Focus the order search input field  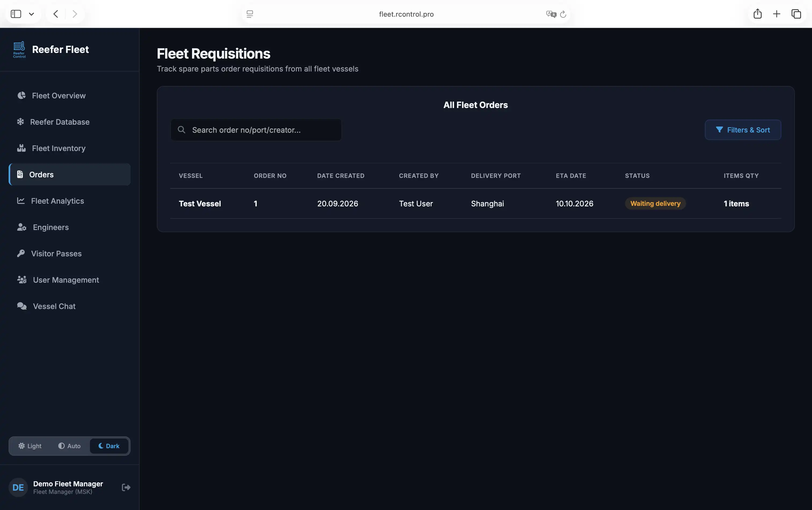coord(256,130)
